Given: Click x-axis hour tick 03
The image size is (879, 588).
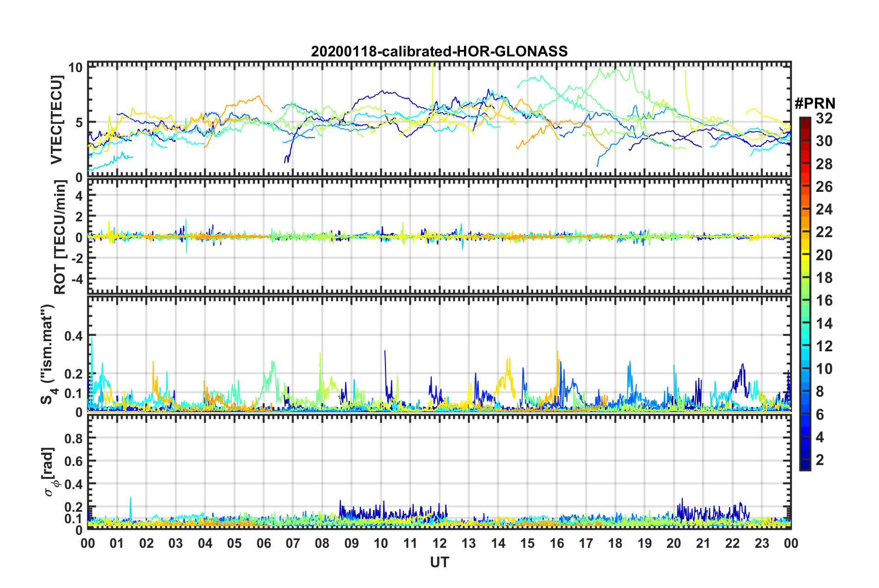Looking at the screenshot, I should tap(176, 543).
